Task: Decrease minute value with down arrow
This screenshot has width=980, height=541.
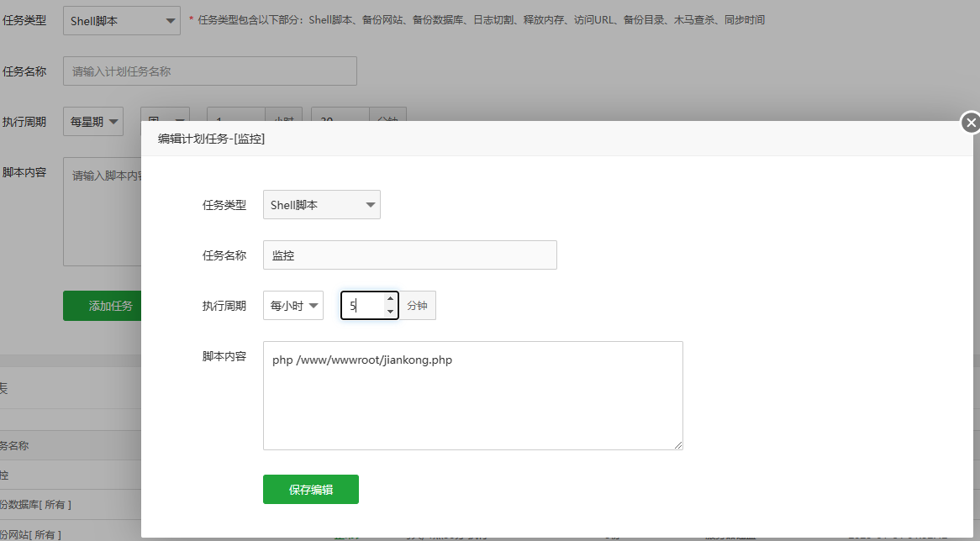Action: [390, 312]
